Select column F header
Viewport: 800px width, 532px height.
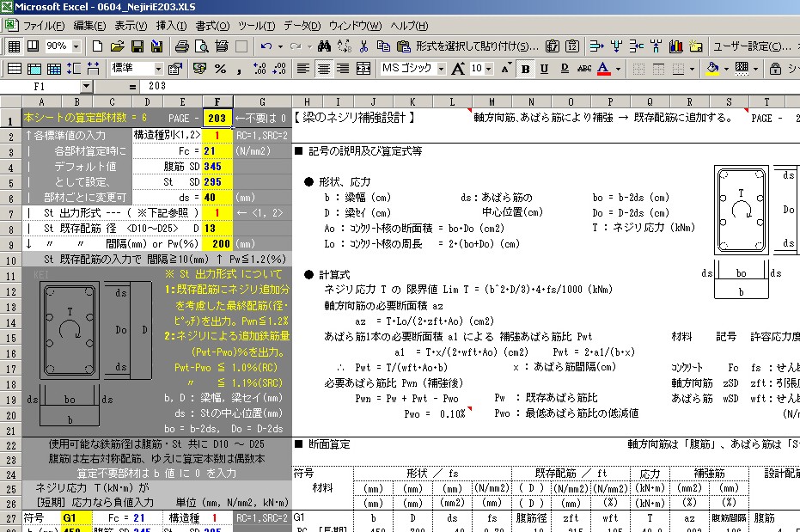pyautogui.click(x=217, y=101)
